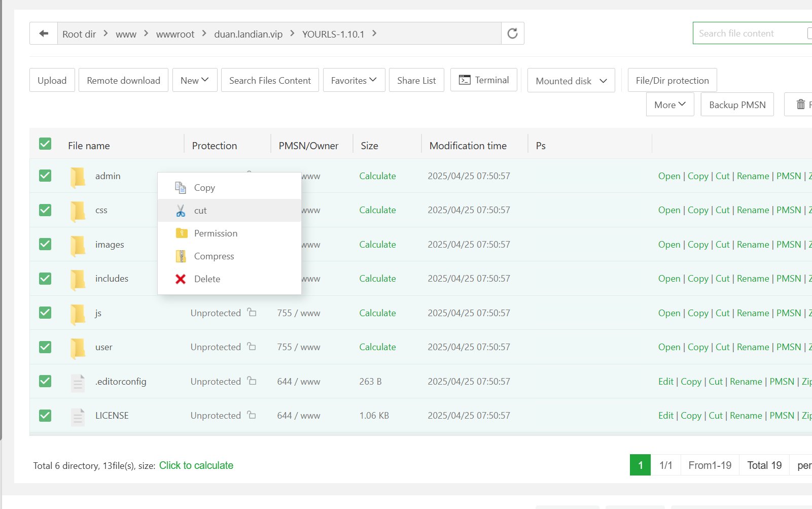Image resolution: width=812 pixels, height=509 pixels.
Task: Click the trash recycle bin icon
Action: [800, 105]
